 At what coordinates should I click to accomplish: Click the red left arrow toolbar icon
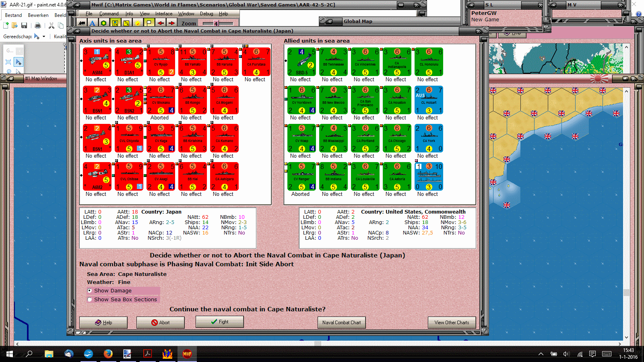[x=160, y=23]
